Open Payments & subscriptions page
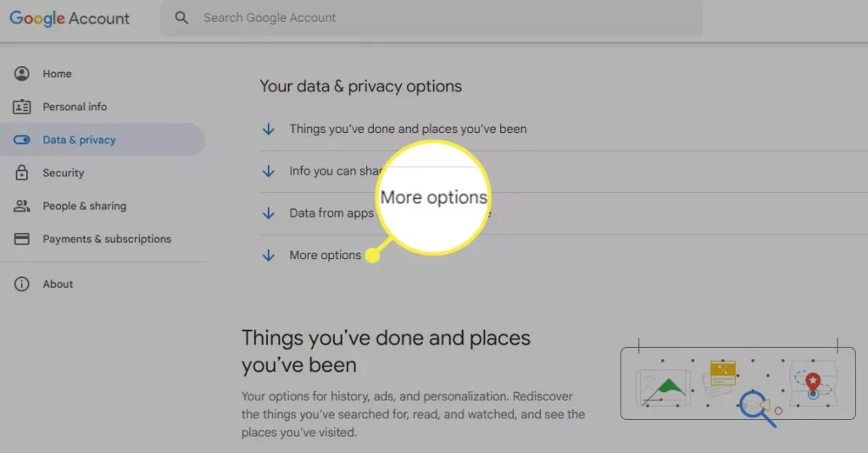868x453 pixels. 107,239
